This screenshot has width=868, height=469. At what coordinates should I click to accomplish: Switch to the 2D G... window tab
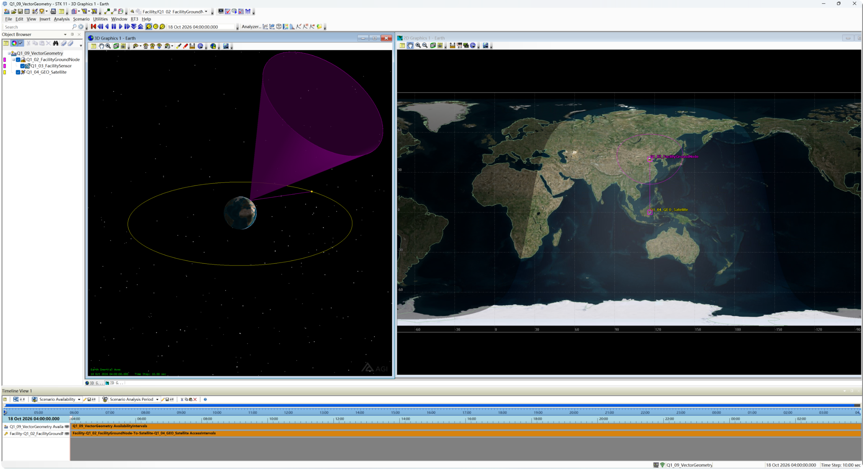coord(114,383)
